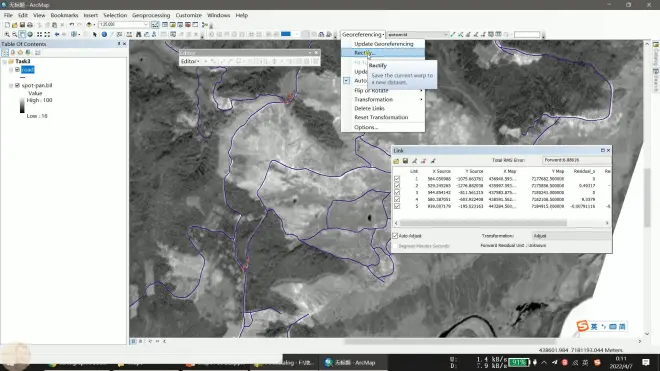Open the map scale dropdown
The height and width of the screenshot is (371, 660).
click(x=146, y=24)
